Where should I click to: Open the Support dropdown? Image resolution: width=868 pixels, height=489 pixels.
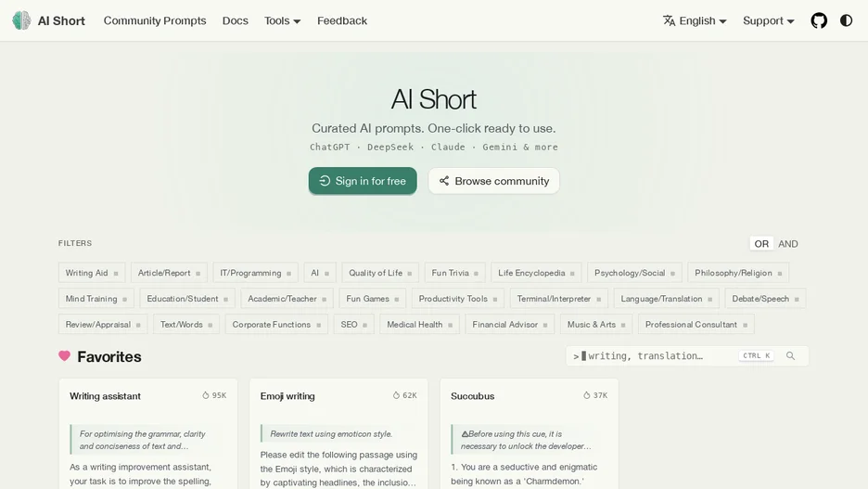tap(769, 20)
